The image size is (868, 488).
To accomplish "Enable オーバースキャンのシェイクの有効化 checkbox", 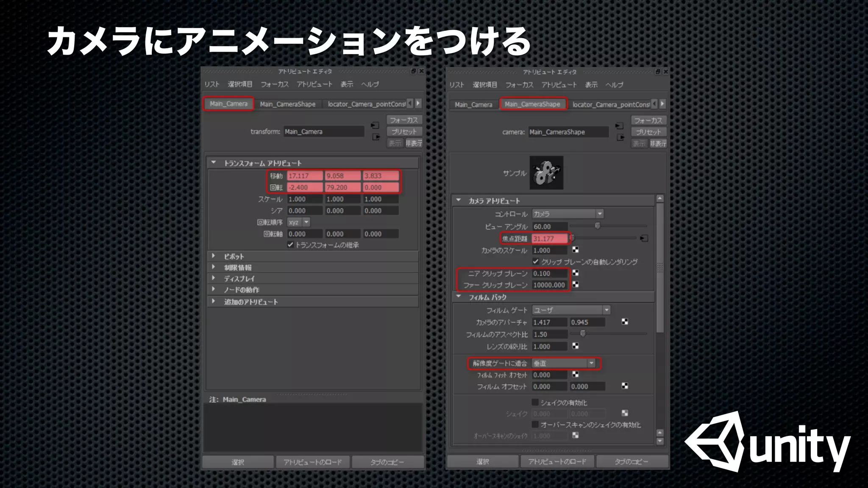I will tap(535, 424).
